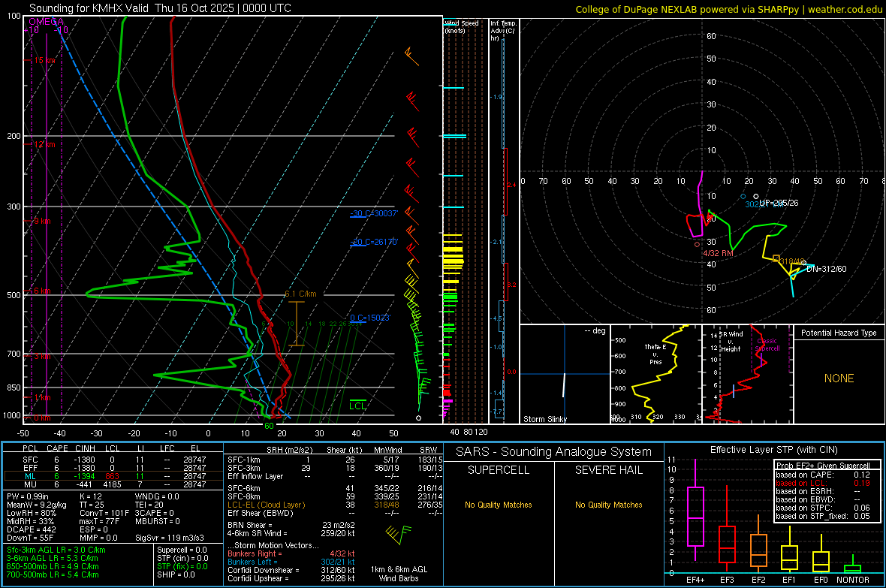Click the '15 km' height marker
Screen dimensions: 886x588
(45, 60)
